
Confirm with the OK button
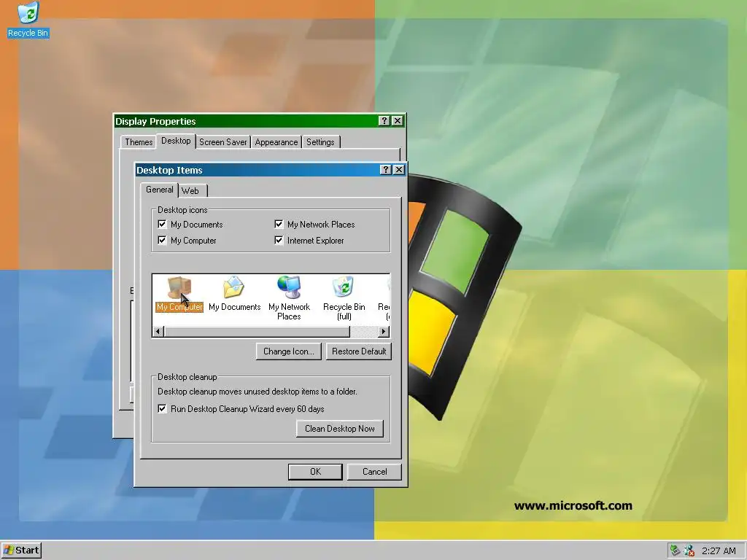(x=315, y=472)
